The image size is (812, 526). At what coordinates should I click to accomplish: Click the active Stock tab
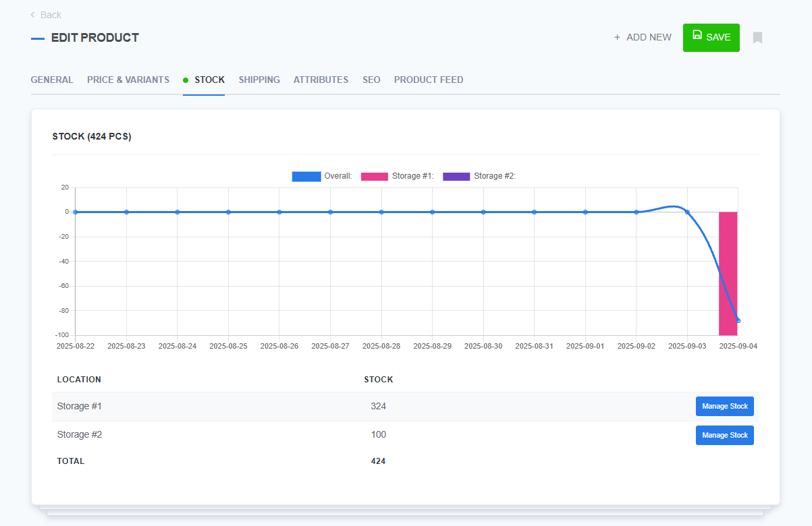coord(209,80)
